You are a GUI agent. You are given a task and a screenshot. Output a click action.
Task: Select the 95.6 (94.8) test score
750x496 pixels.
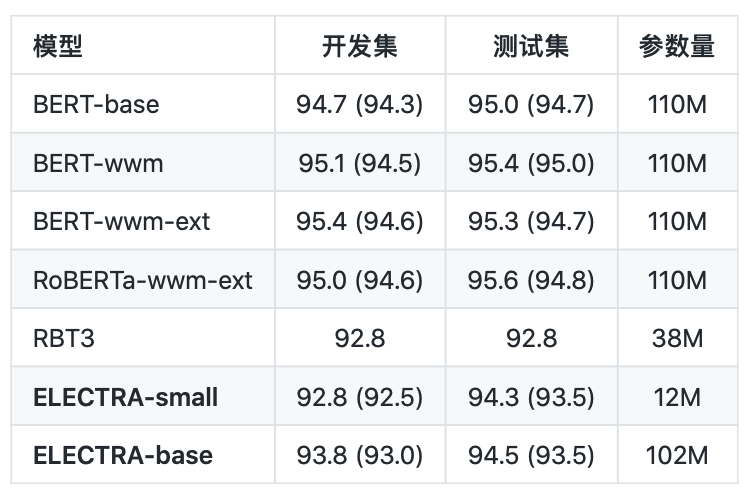pos(531,280)
